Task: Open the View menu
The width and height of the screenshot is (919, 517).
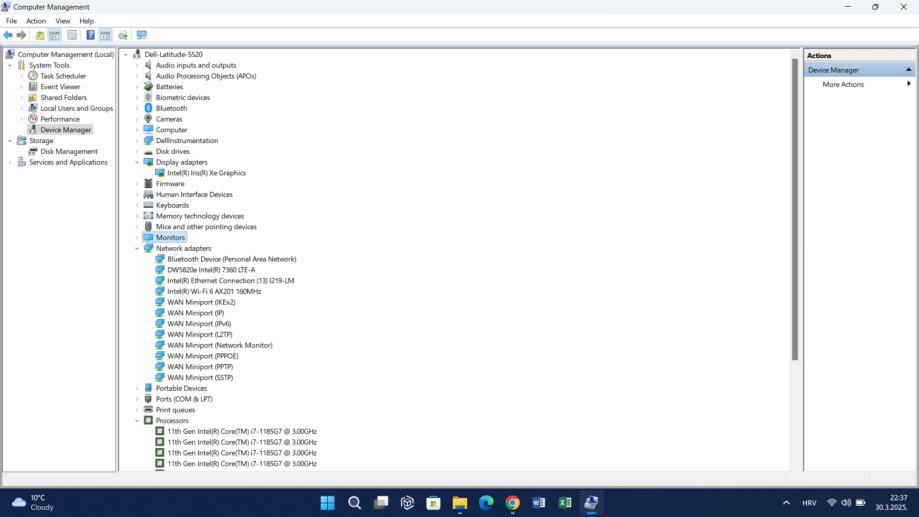Action: [x=63, y=21]
